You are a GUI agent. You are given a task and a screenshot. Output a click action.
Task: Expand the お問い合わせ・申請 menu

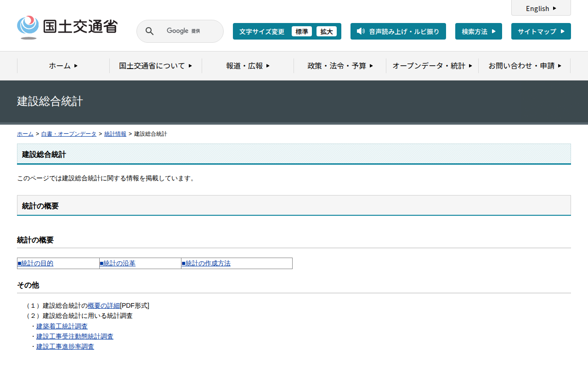tap(525, 66)
